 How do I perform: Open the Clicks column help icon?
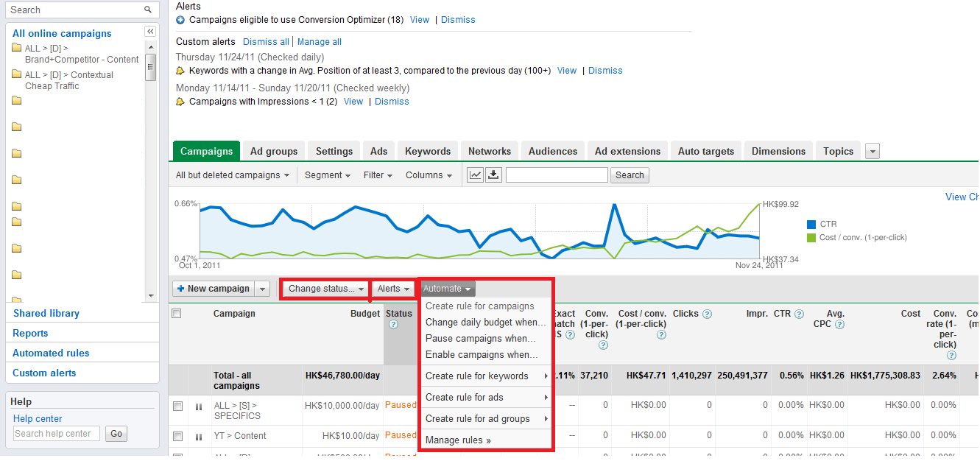pos(707,314)
